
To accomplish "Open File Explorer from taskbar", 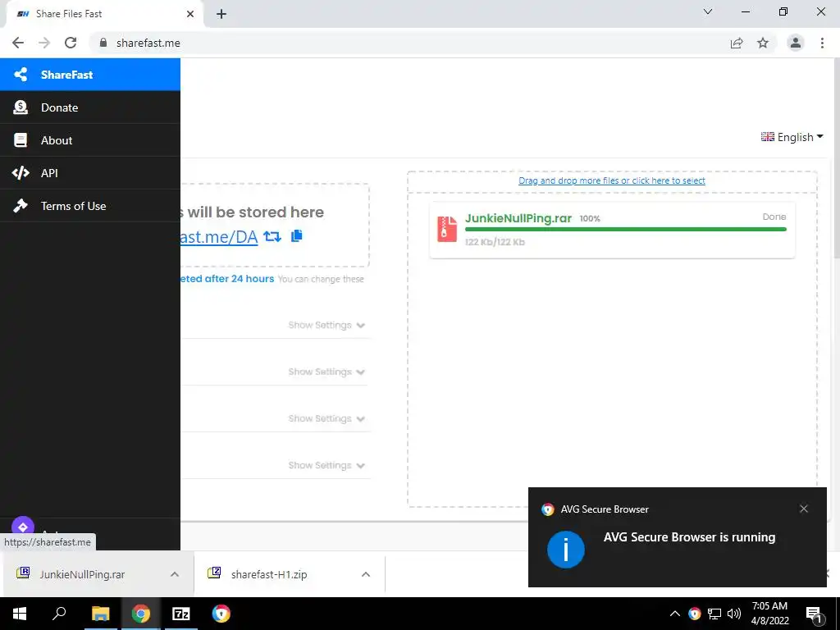I will (x=100, y=614).
